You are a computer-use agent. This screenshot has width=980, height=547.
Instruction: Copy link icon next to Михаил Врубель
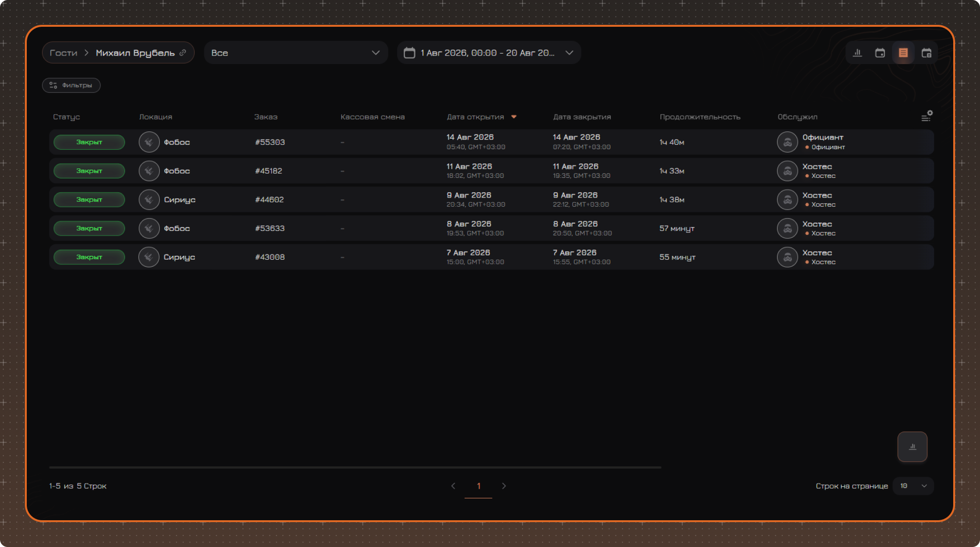(183, 53)
